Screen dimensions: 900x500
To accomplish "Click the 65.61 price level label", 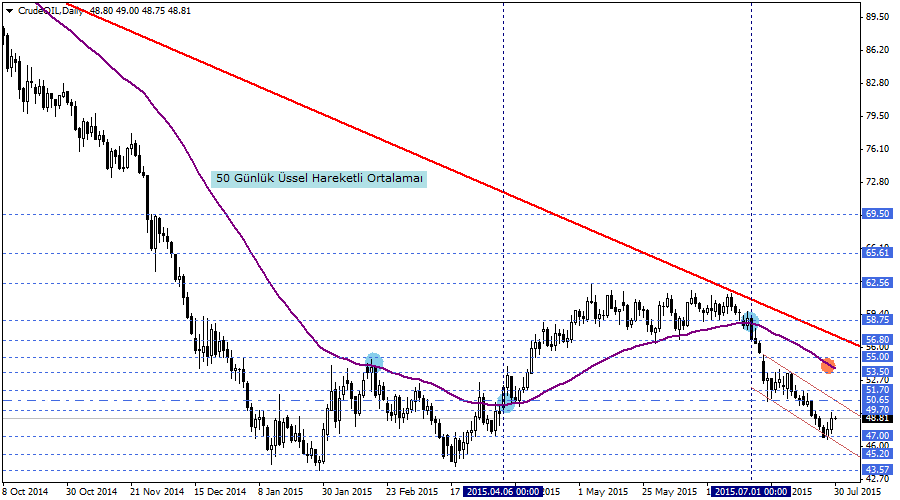I will [x=877, y=253].
